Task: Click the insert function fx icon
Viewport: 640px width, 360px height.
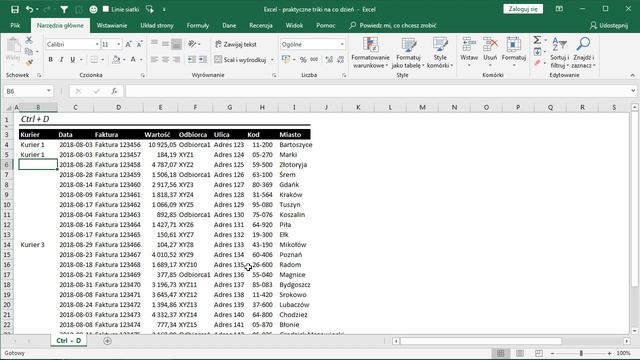Action: point(115,91)
